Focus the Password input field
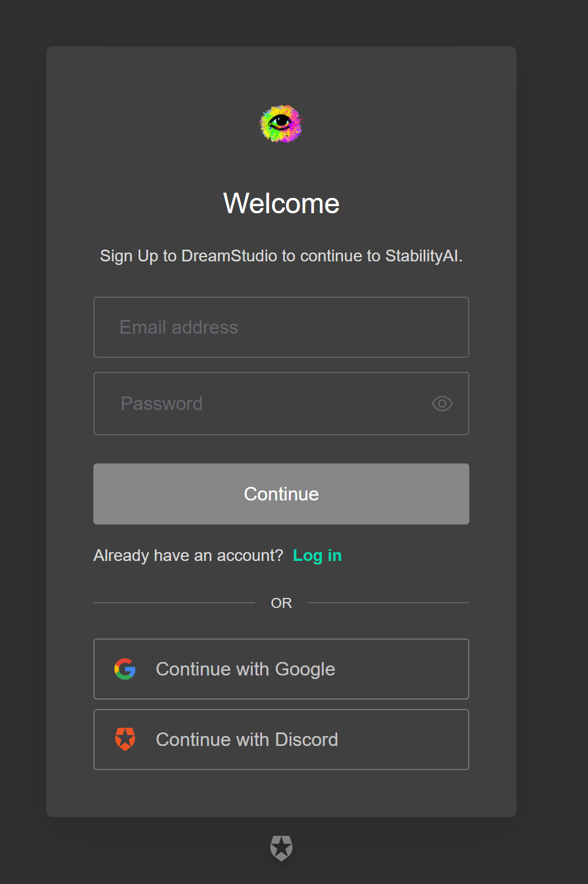 click(x=281, y=404)
